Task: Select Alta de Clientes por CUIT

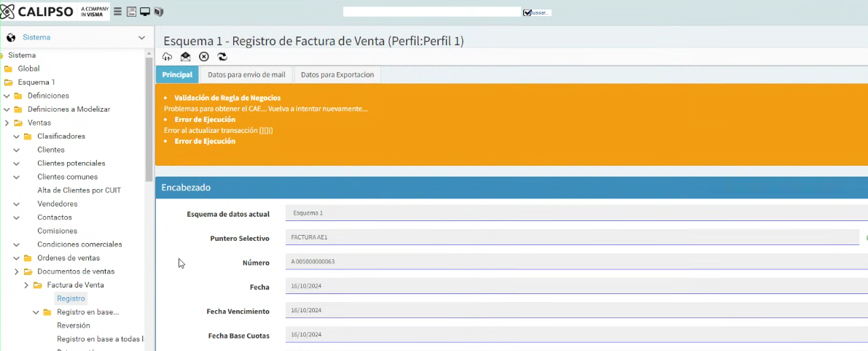Action: click(79, 190)
